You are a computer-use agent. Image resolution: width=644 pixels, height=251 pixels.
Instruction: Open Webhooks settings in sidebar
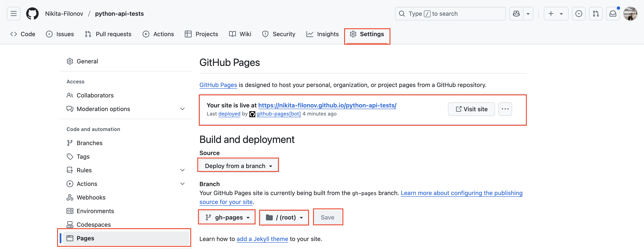click(126, 197)
